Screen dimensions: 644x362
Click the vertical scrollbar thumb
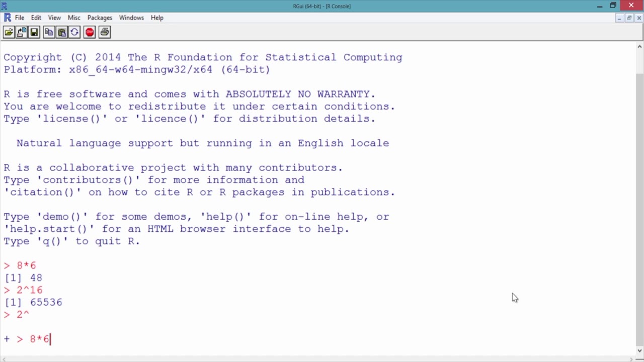pyautogui.click(x=639, y=209)
